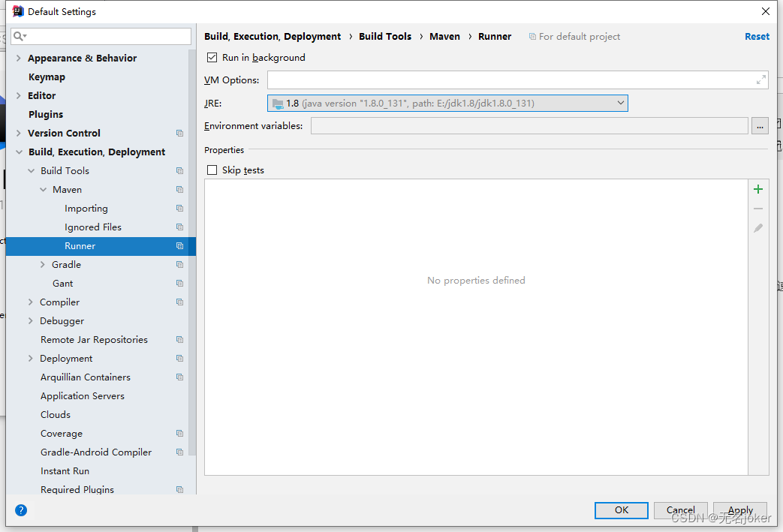Image resolution: width=783 pixels, height=532 pixels.
Task: Click the Reset link
Action: [757, 37]
